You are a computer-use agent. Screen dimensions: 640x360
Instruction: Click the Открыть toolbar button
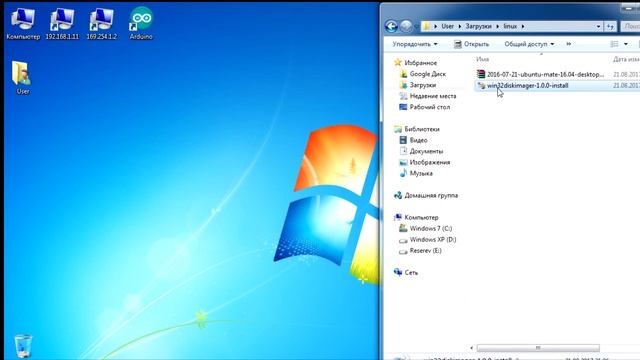click(x=471, y=44)
